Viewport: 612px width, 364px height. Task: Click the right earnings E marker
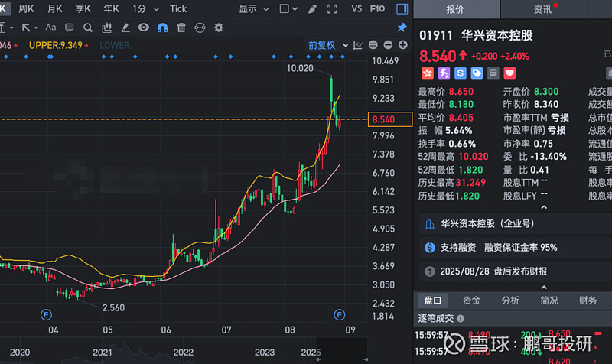coord(339,314)
